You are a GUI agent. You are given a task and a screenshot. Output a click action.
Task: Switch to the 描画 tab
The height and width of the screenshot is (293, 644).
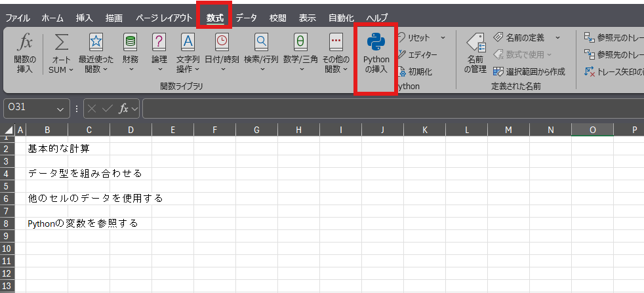pos(113,18)
